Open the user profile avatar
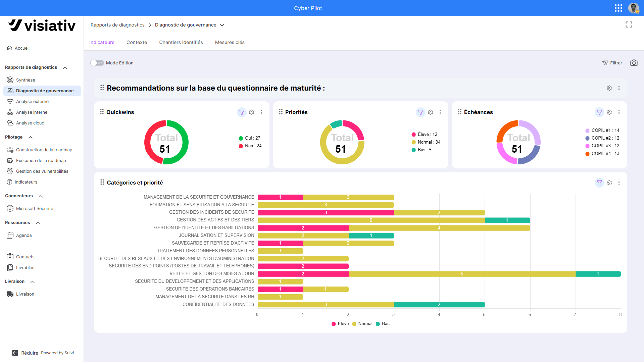 (633, 8)
